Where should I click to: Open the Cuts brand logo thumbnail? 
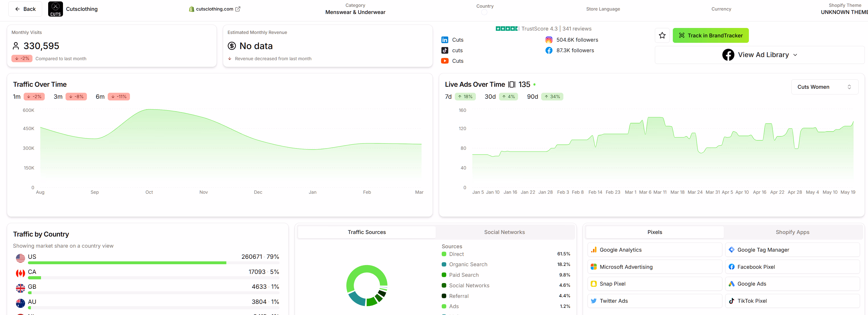coord(56,9)
